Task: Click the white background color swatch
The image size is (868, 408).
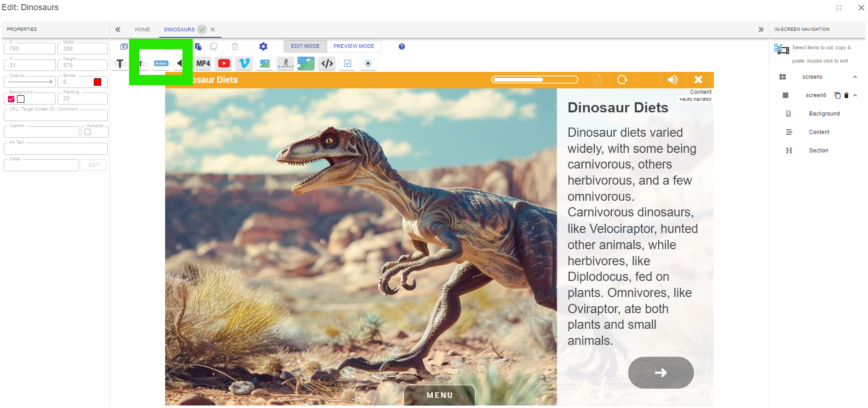Action: click(x=21, y=99)
